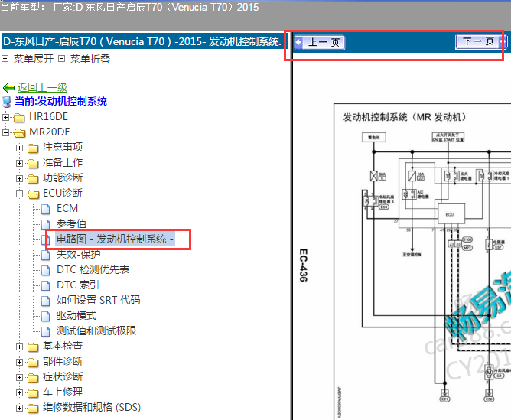
Task: Open the 驱动模式 entry
Action: tap(76, 315)
